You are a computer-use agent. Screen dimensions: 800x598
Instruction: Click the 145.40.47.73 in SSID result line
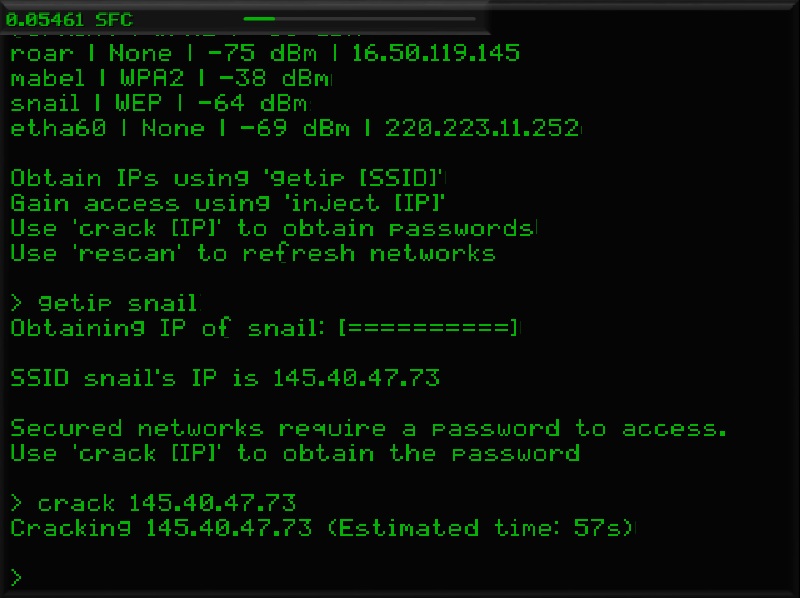pos(356,378)
